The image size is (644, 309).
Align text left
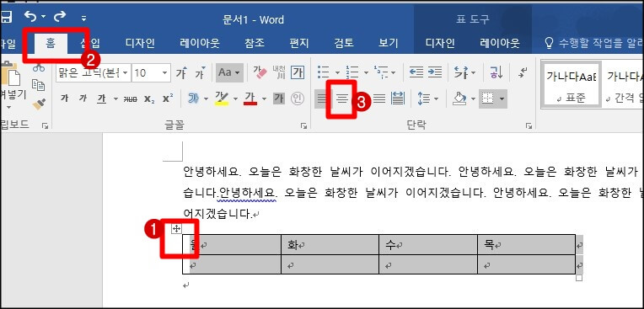323,99
